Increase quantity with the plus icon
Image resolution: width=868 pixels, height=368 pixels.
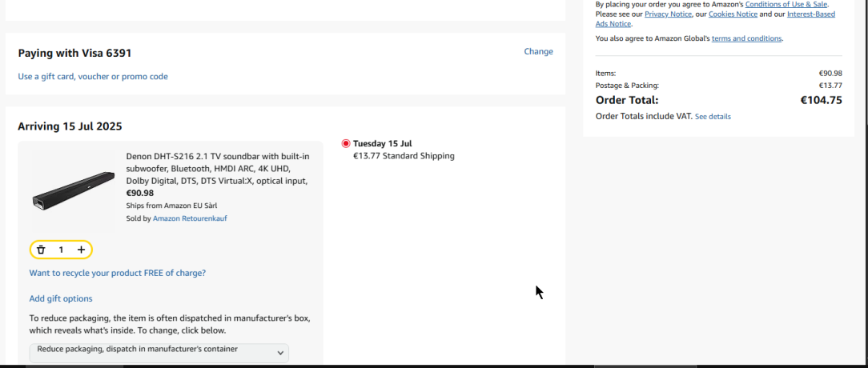[x=82, y=250]
